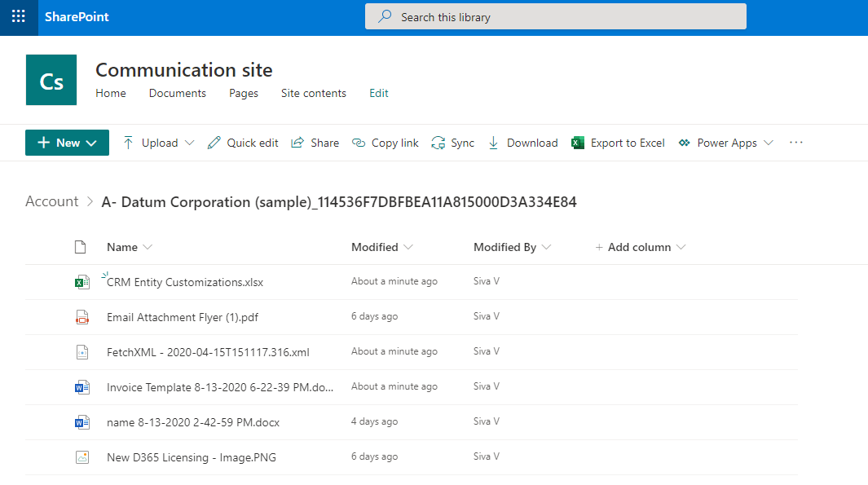Click the Copy link button label
This screenshot has height=485, width=868.
pos(394,143)
